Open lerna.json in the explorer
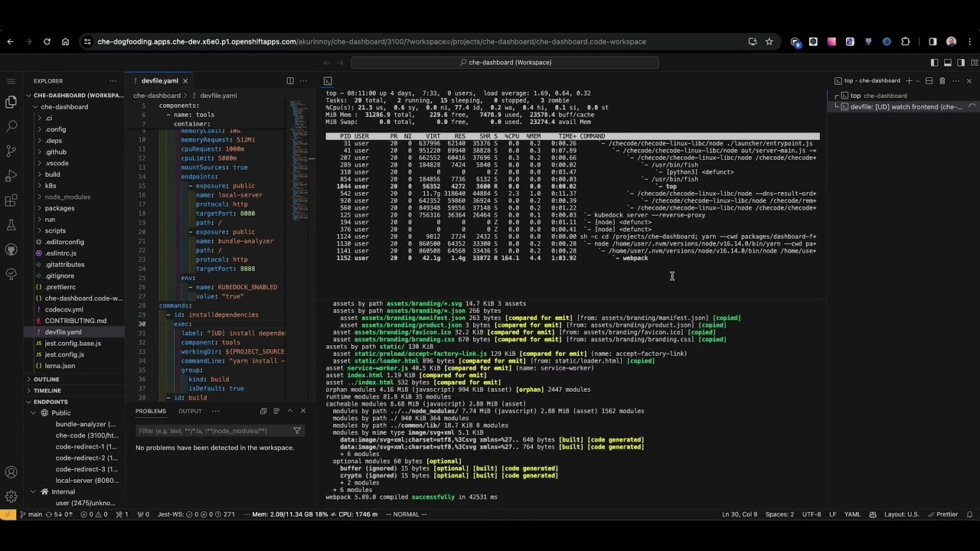 (60, 366)
